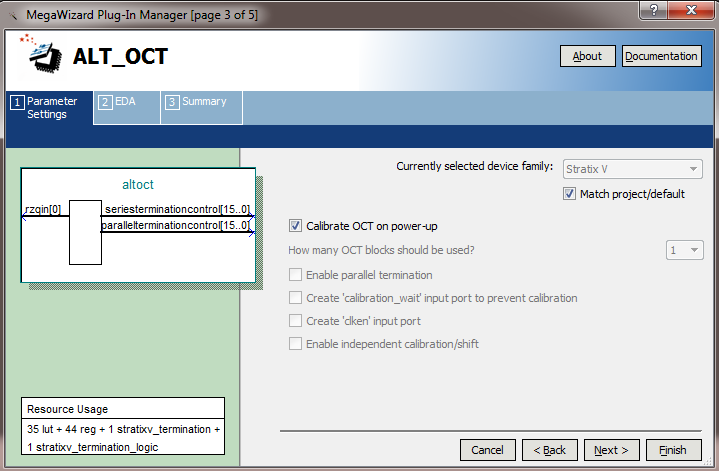Switch to the Parameter Settings tab
Image resolution: width=719 pixels, height=471 pixels.
(x=50, y=108)
